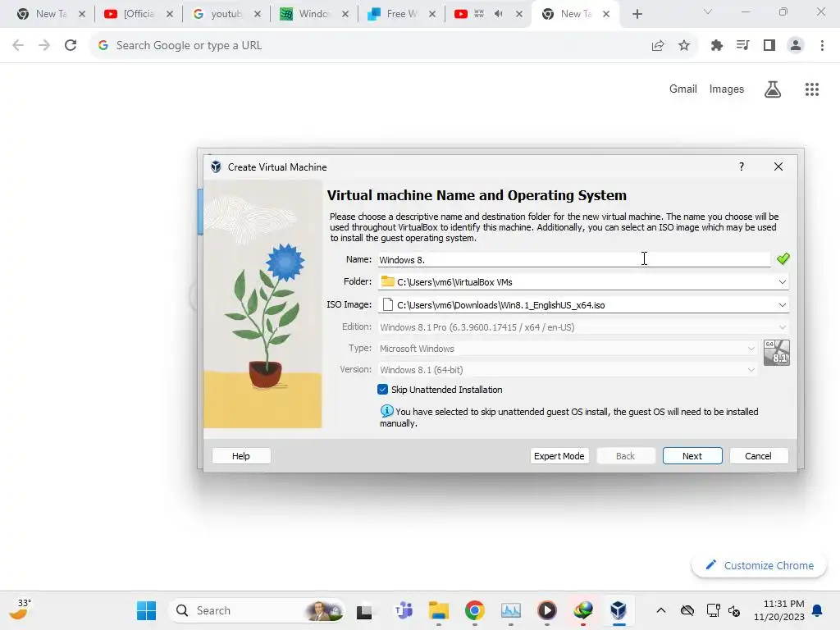Toggle the Chrome side panel
This screenshot has height=630, width=840.
pyautogui.click(x=769, y=46)
